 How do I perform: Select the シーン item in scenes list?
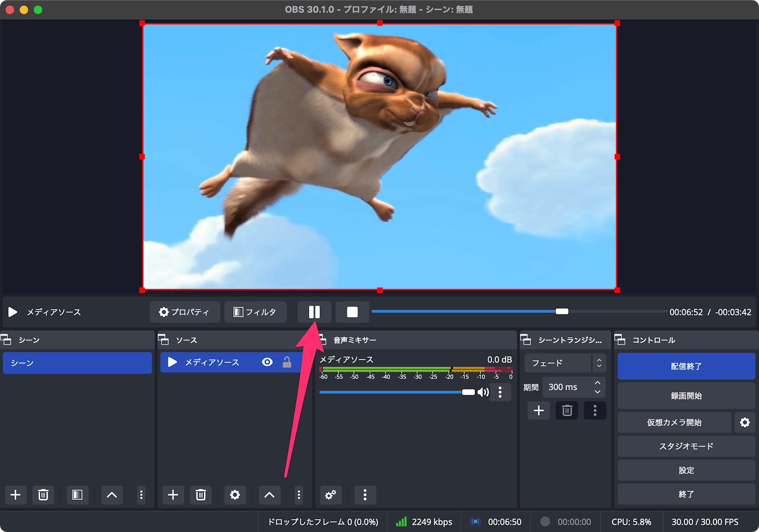[x=77, y=363]
